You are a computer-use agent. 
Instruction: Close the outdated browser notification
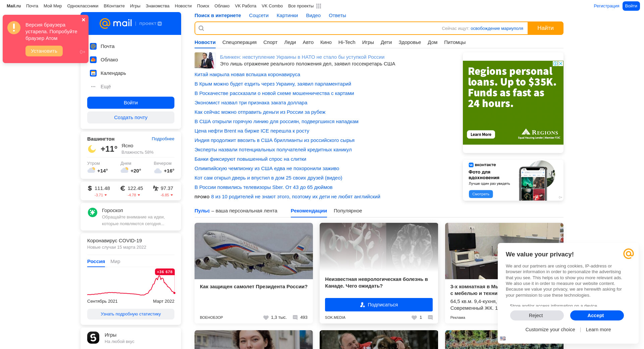tap(84, 20)
